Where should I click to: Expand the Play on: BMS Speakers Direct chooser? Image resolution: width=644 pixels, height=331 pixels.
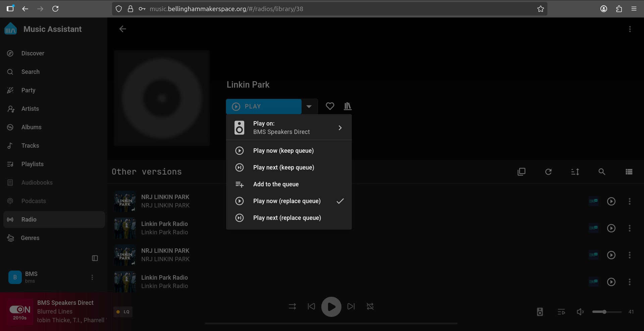click(x=289, y=128)
